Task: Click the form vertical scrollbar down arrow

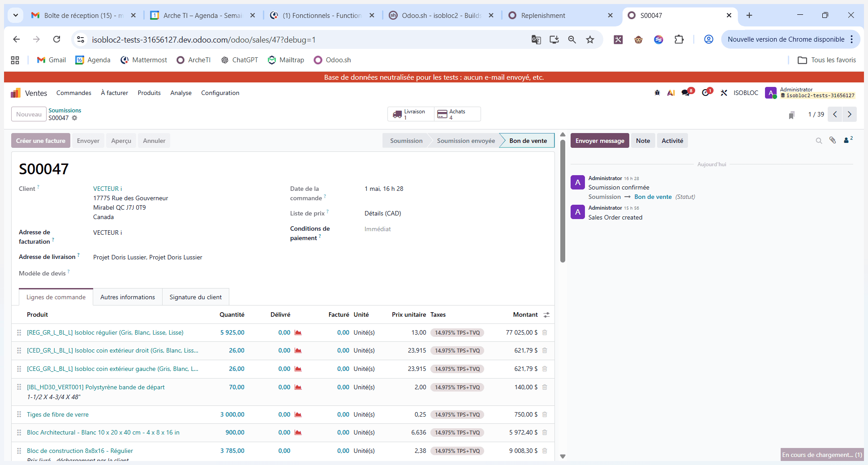Action: [563, 456]
